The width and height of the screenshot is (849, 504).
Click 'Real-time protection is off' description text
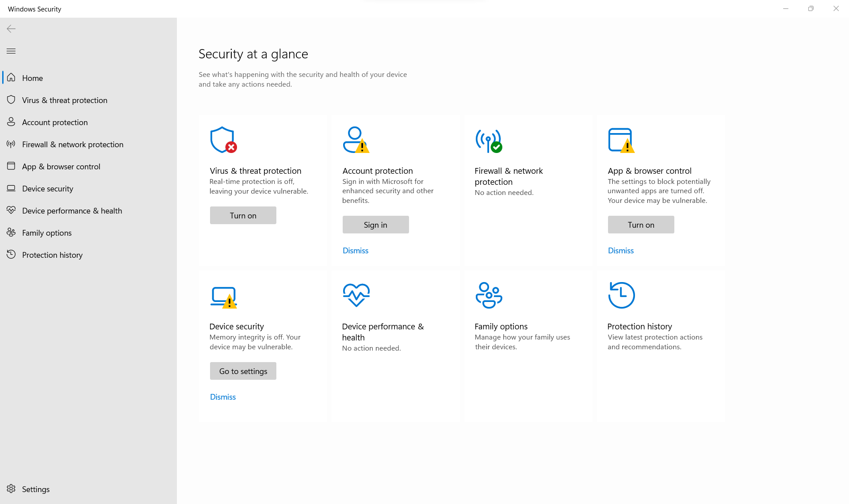[259, 187]
